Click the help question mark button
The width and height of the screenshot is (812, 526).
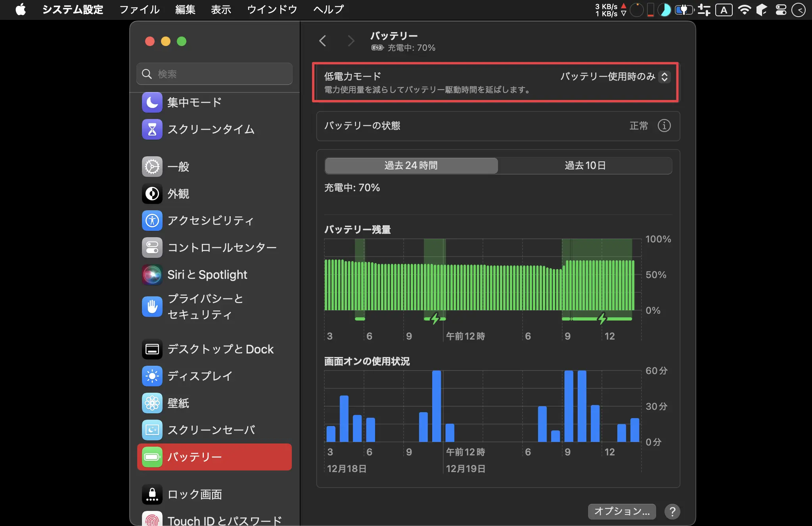tap(672, 511)
